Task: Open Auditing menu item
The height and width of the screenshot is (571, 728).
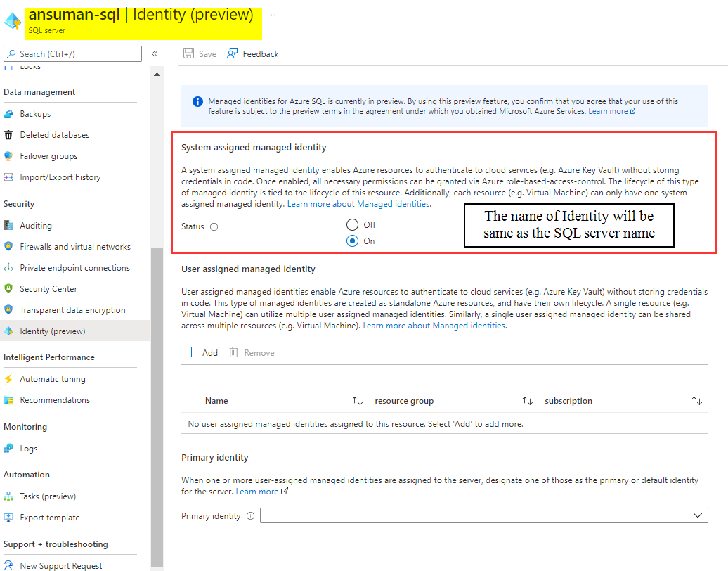Action: tap(36, 226)
